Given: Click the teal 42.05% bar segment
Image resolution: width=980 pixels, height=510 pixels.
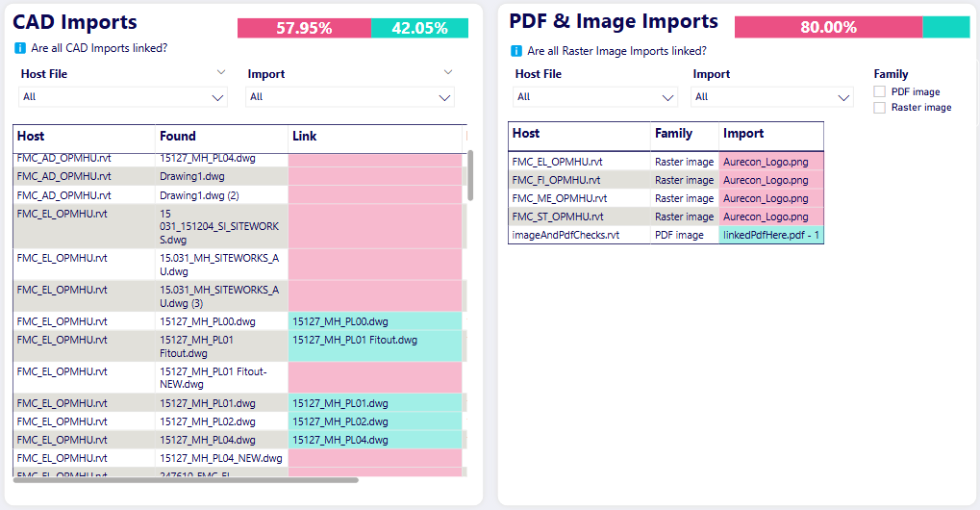Looking at the screenshot, I should point(419,28).
